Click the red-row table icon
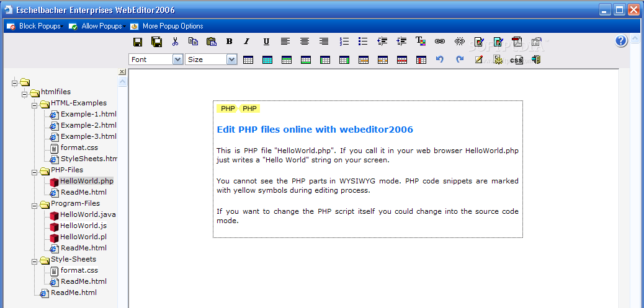Screen dimensions: 644x308 pyautogui.click(x=401, y=60)
